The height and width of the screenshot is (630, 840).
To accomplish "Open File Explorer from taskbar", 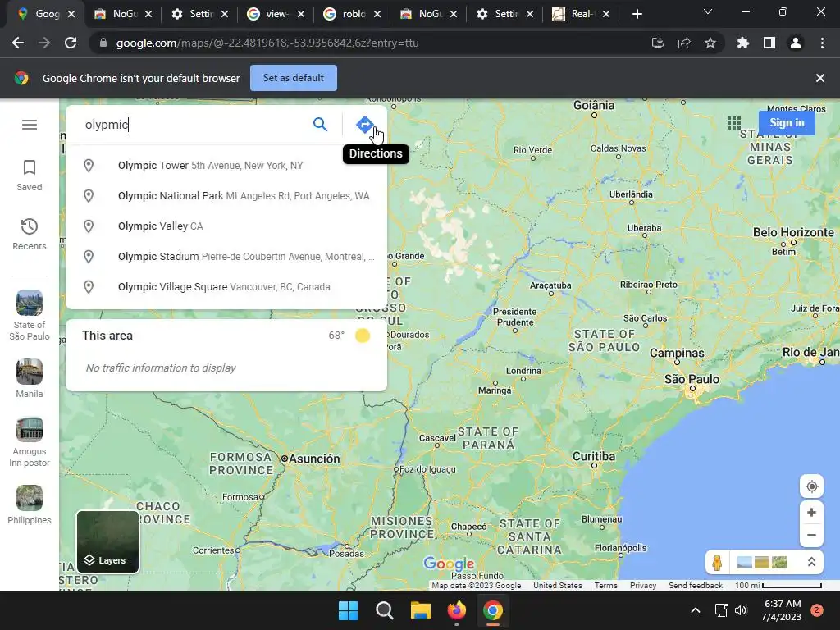I will [421, 610].
